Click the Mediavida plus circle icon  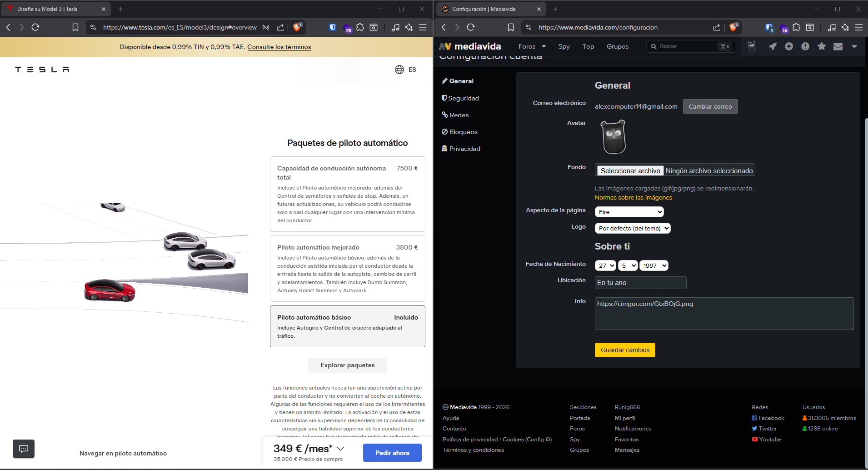(789, 46)
